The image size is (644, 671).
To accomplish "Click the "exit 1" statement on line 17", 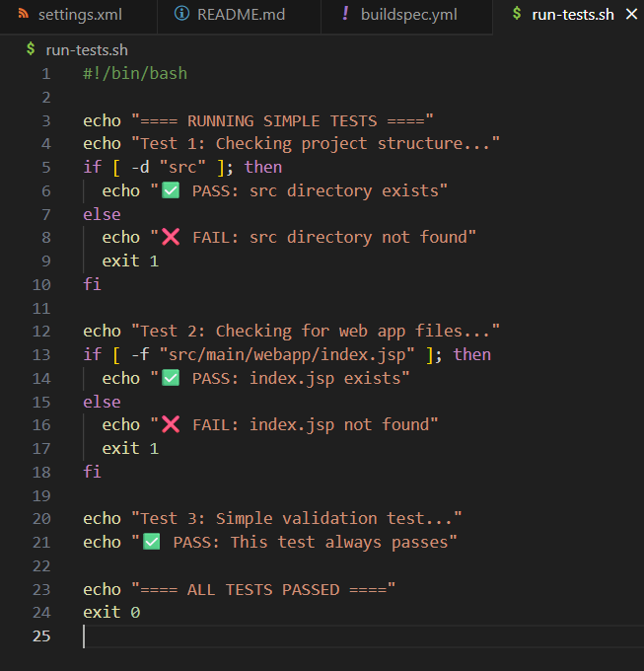I will (x=130, y=448).
